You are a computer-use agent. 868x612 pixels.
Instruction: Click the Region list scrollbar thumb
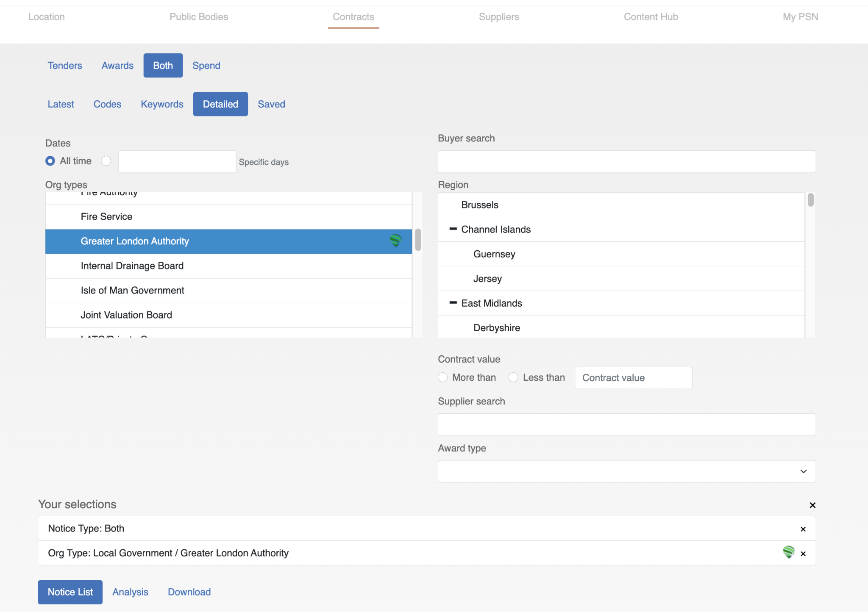[x=810, y=199]
